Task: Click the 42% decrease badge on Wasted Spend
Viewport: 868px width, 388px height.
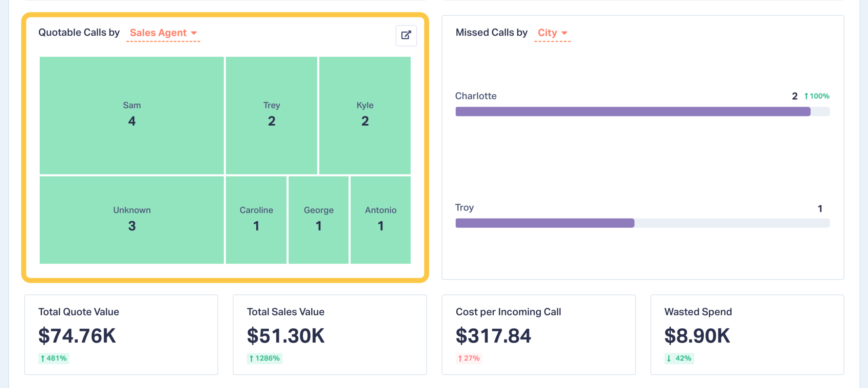Action: [679, 358]
